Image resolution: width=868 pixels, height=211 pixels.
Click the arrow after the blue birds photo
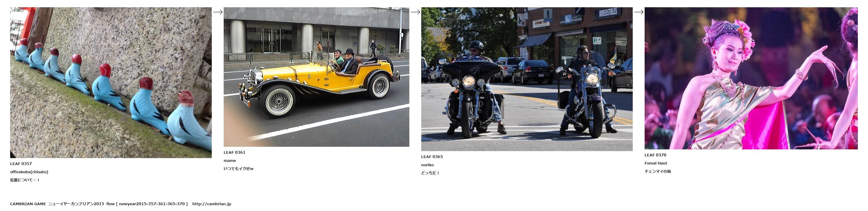pos(218,12)
